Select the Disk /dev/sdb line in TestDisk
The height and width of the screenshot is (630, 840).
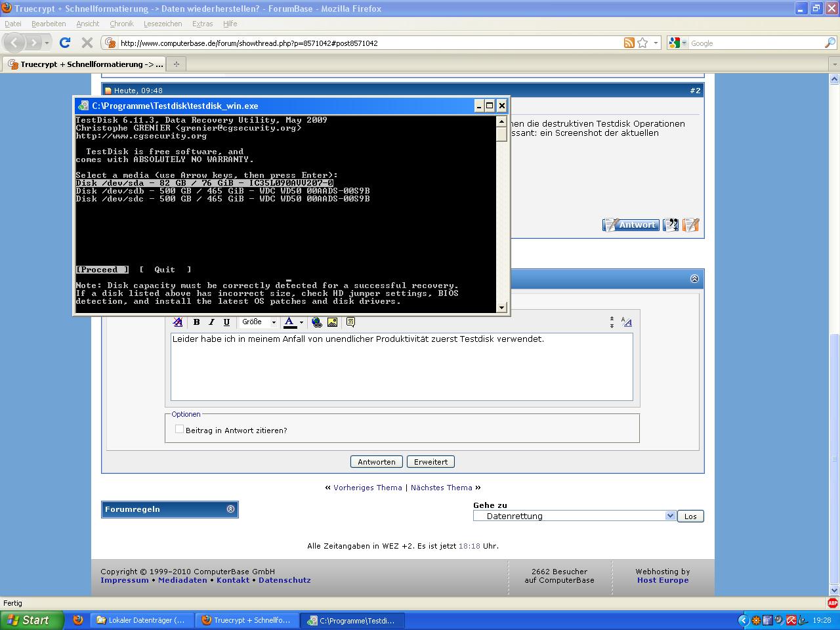point(222,191)
